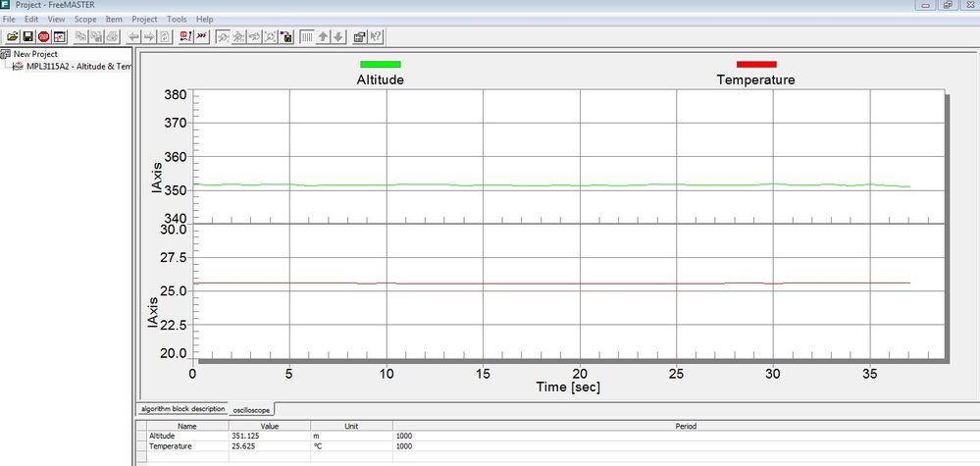Click the Altitude legend label
This screenshot has height=466, width=980.
[380, 80]
